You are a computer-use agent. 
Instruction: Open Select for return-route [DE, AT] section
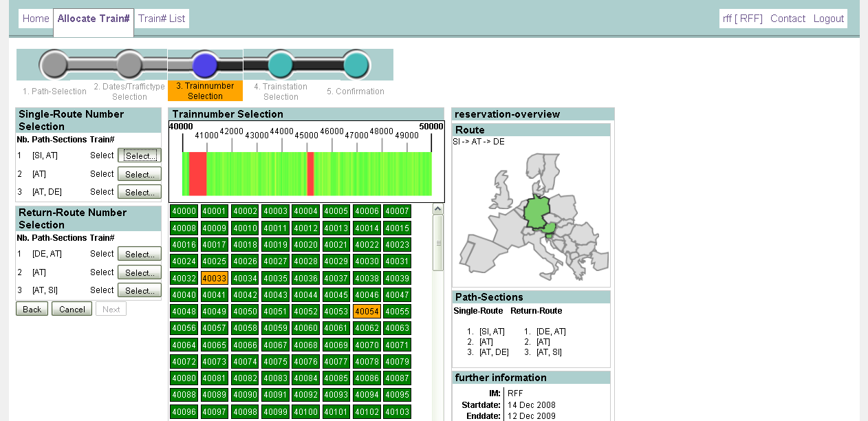(x=139, y=254)
